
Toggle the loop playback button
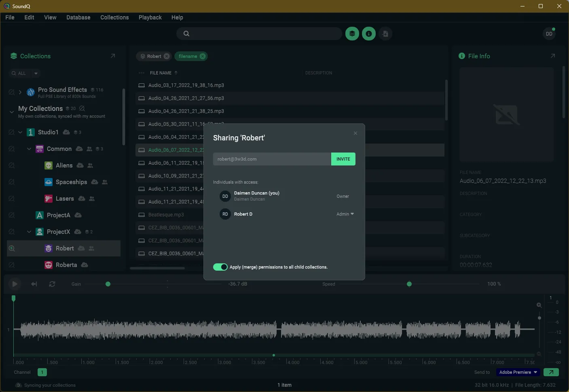(x=52, y=284)
